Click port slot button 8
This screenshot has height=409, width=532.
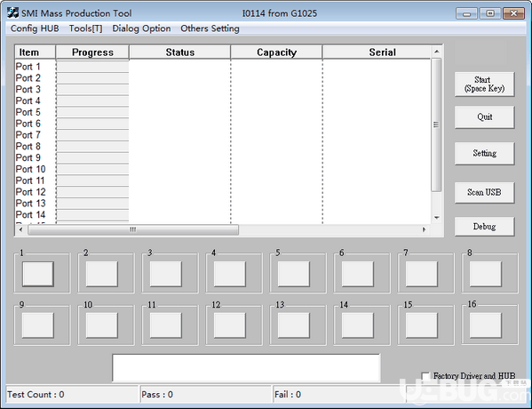pos(486,274)
